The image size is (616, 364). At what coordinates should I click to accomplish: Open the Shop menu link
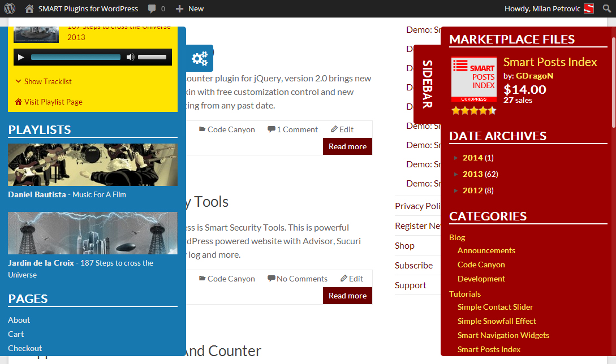pos(404,245)
